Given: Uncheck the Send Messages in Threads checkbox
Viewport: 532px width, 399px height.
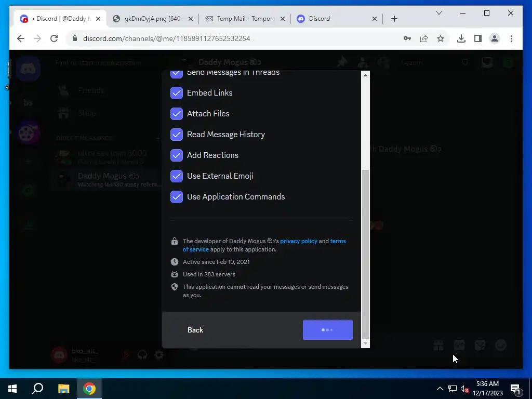Looking at the screenshot, I should click(177, 74).
